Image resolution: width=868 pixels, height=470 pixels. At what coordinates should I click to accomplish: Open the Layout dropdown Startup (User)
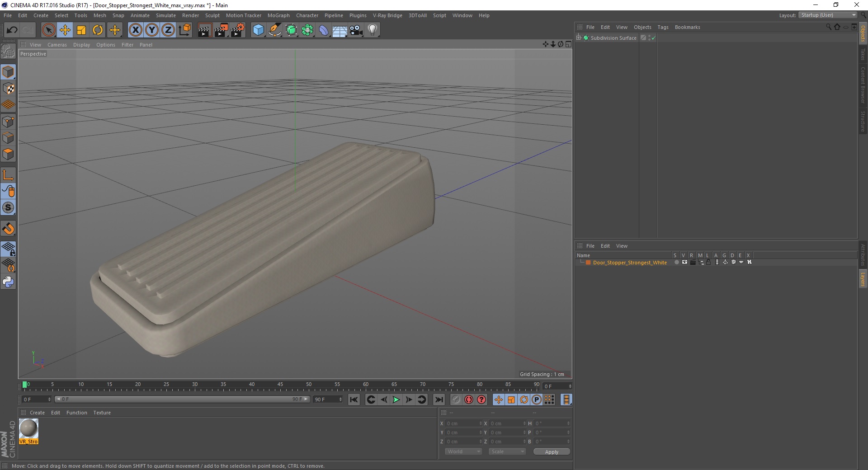click(x=828, y=15)
